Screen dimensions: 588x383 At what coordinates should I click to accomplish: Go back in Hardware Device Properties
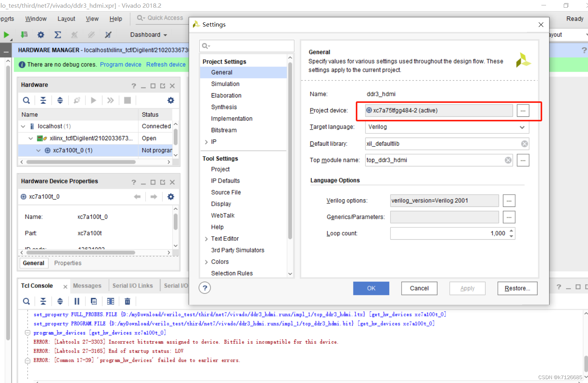(x=137, y=197)
